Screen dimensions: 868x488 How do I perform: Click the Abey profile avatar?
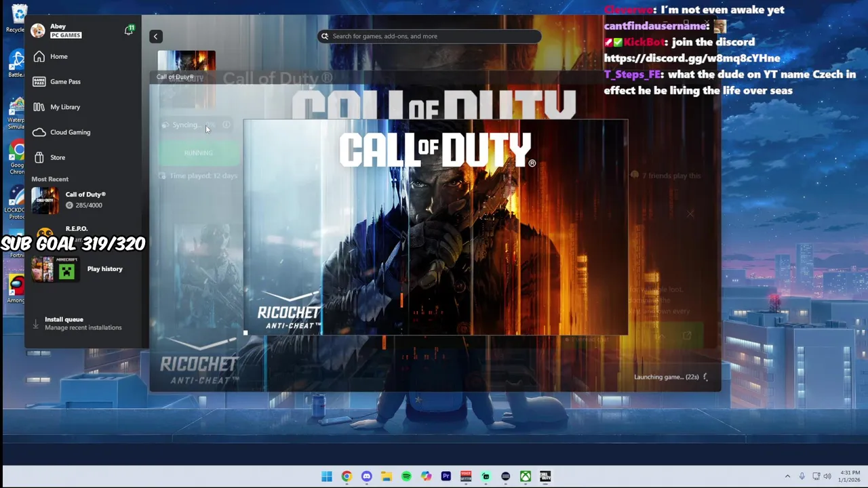tap(38, 30)
